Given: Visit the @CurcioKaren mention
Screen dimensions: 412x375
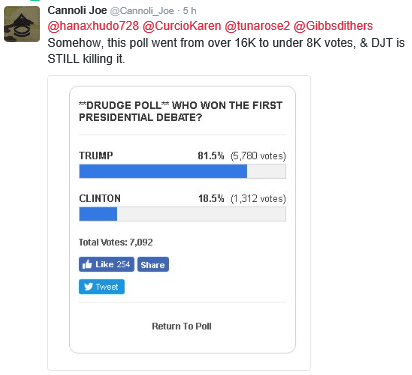Looking at the screenshot, I should pyautogui.click(x=182, y=26).
